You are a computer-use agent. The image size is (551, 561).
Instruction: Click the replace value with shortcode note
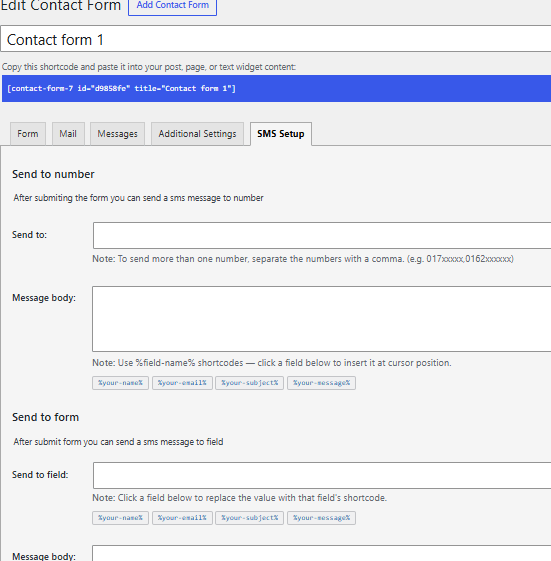[x=240, y=498]
